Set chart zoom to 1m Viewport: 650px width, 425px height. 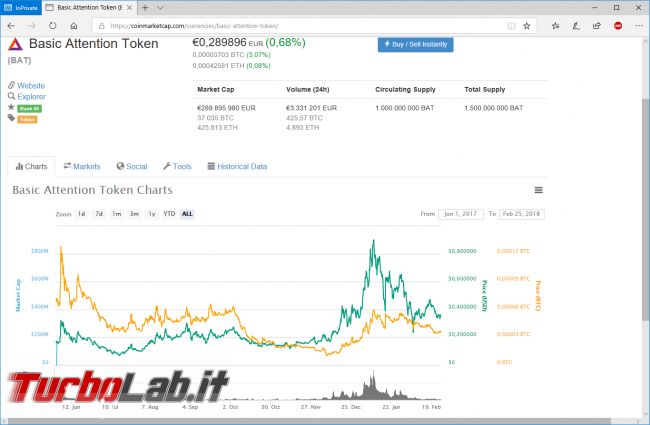coord(116,214)
